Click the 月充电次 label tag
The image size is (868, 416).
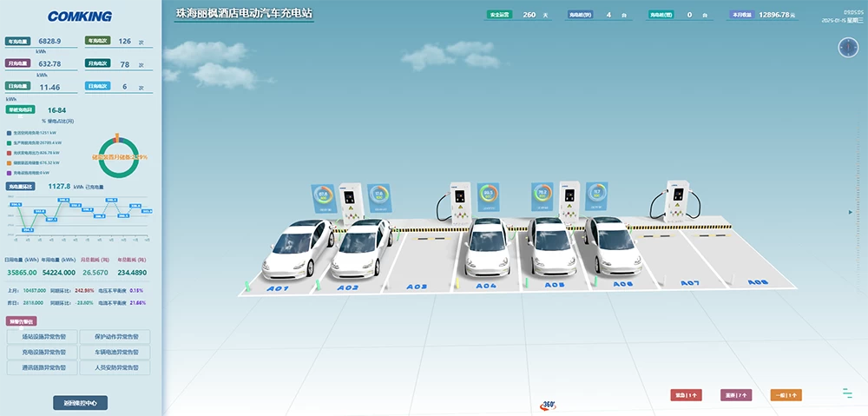97,63
